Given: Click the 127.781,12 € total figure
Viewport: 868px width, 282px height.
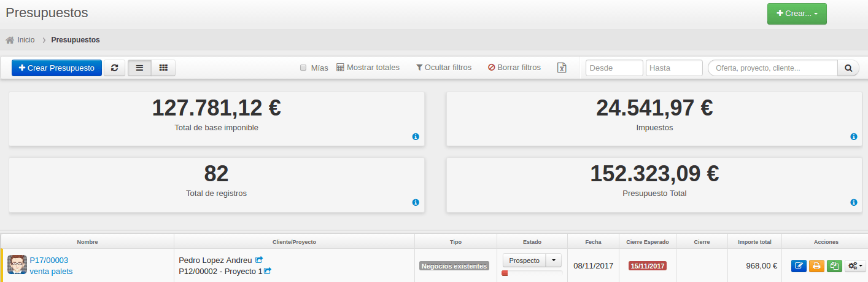Looking at the screenshot, I should click(216, 108).
